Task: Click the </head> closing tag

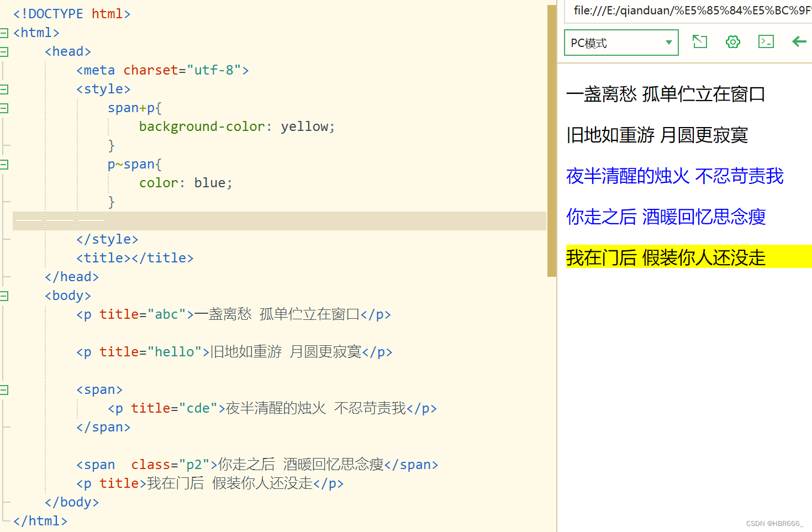Action: click(x=72, y=277)
